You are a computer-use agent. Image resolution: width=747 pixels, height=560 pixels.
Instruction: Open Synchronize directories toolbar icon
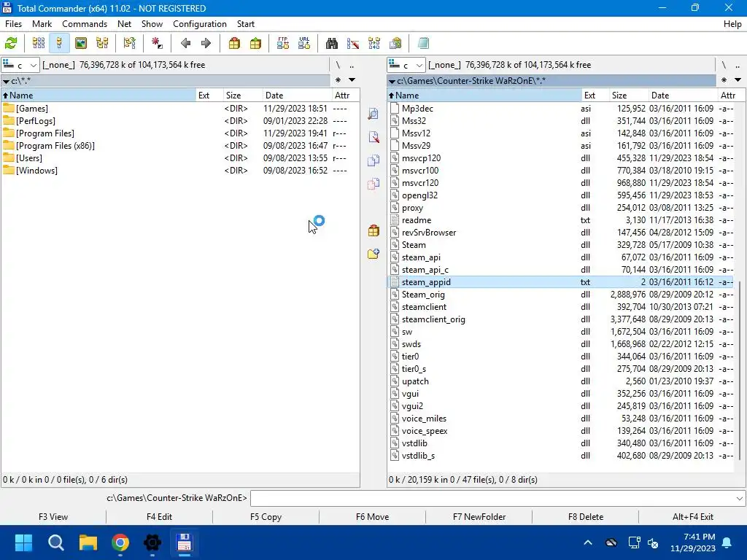pos(374,43)
